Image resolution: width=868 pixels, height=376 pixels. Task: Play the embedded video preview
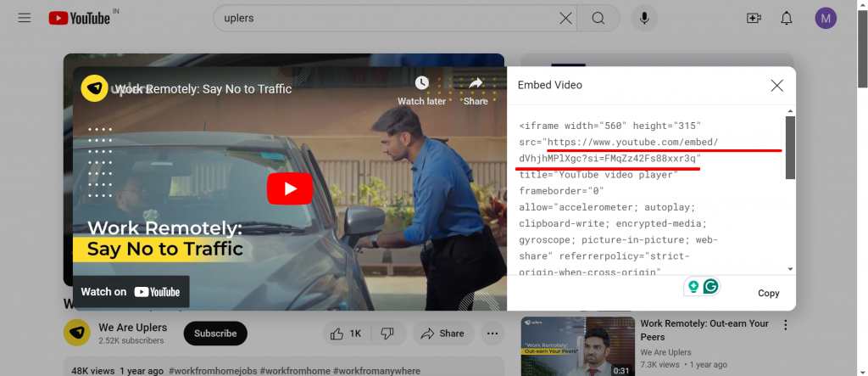pyautogui.click(x=290, y=188)
